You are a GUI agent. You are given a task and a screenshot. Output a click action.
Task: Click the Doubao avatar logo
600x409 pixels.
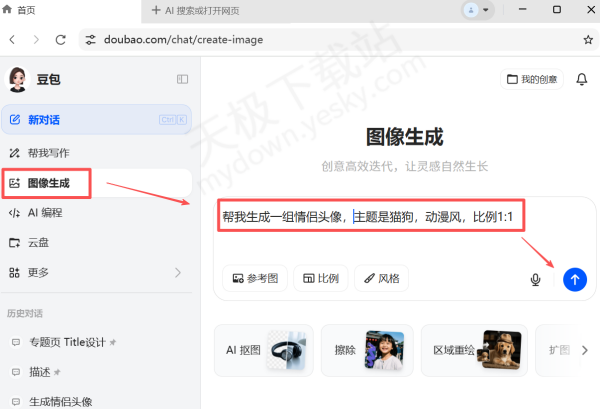click(17, 79)
